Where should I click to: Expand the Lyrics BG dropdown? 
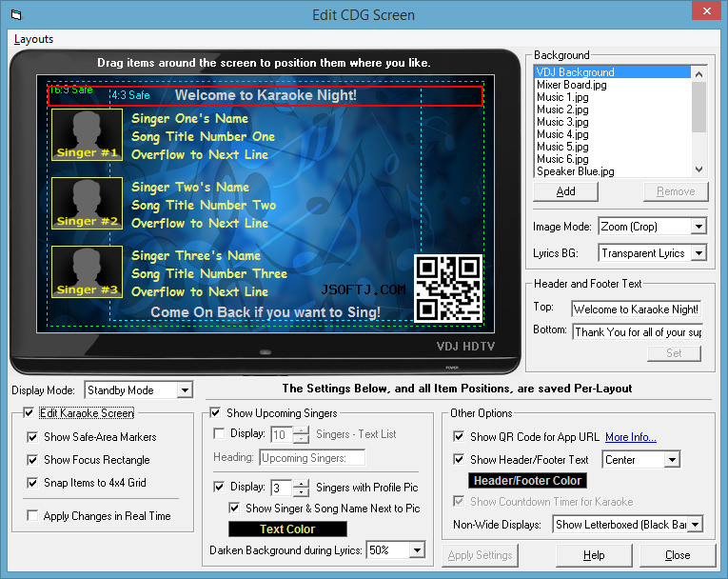[x=698, y=253]
